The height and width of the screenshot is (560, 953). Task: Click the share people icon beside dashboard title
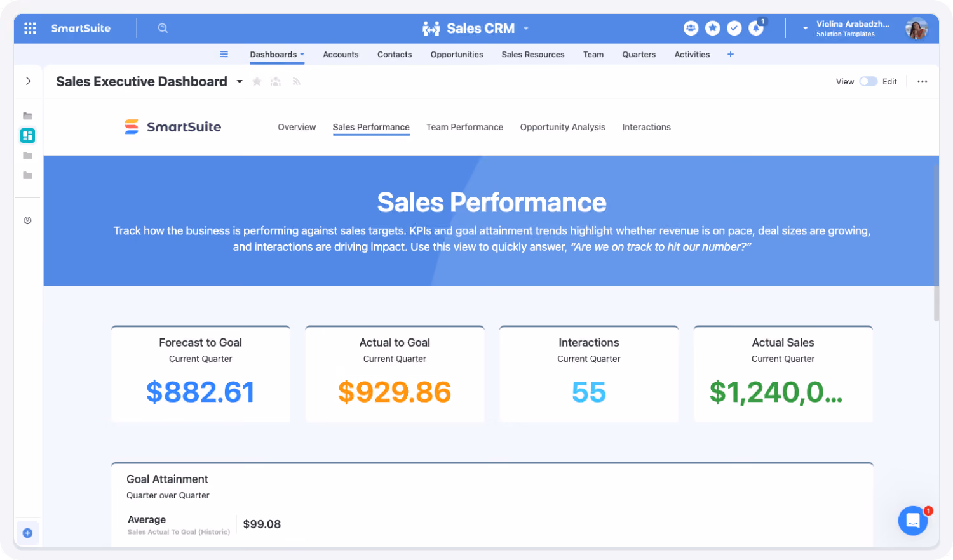tap(276, 81)
